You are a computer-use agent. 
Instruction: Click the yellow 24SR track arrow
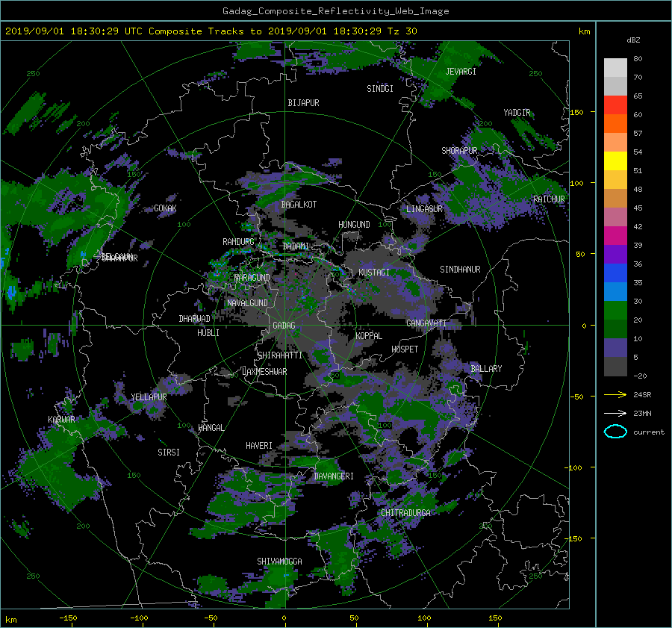tap(615, 394)
